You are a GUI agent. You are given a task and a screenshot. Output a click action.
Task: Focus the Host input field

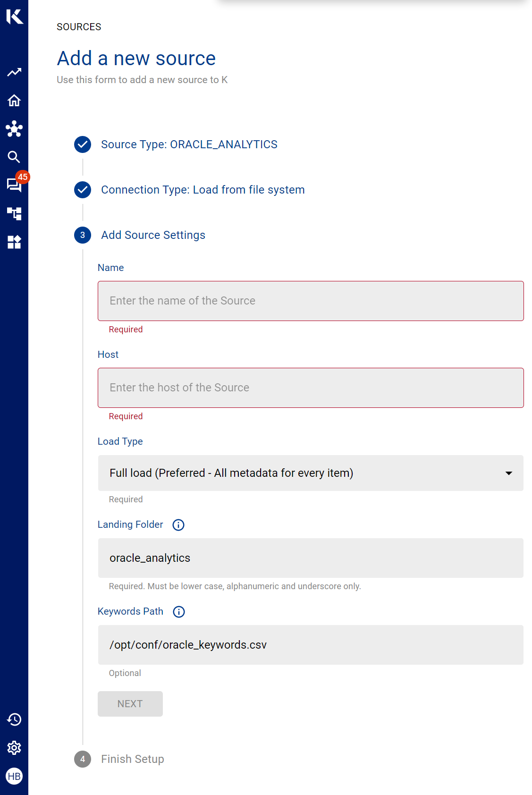[310, 388]
